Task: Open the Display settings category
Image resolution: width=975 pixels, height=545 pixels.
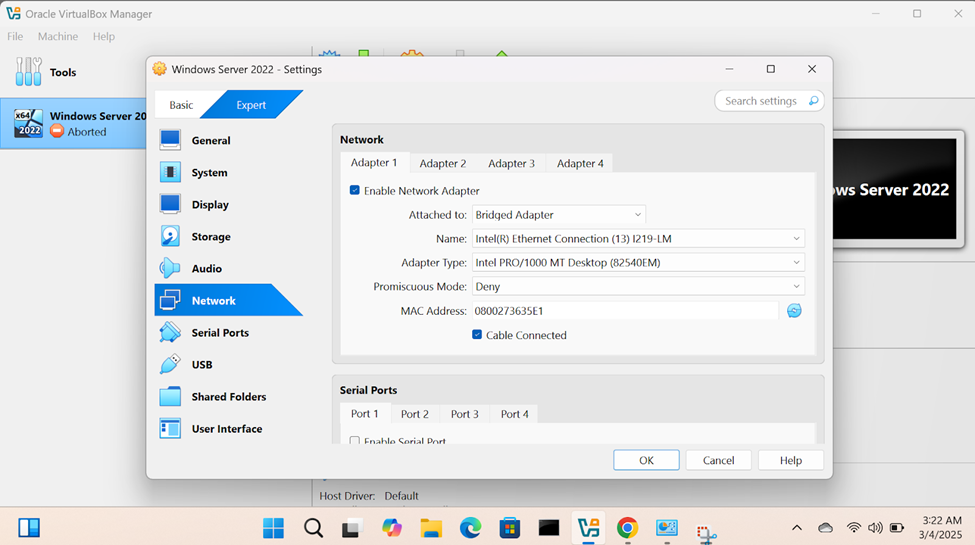Action: click(228, 205)
